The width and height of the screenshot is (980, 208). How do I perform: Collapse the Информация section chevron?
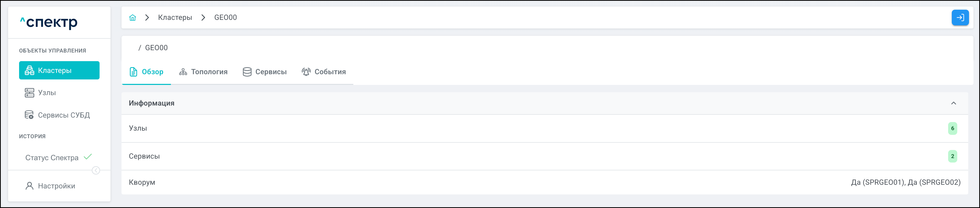[x=953, y=103]
